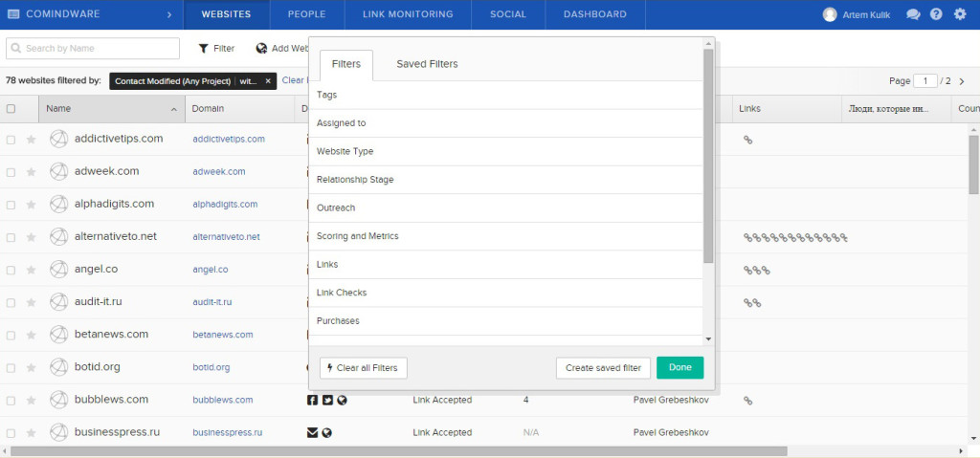Expand the Relationship Stage filter section
Viewport: 980px width, 458px height.
(x=354, y=180)
